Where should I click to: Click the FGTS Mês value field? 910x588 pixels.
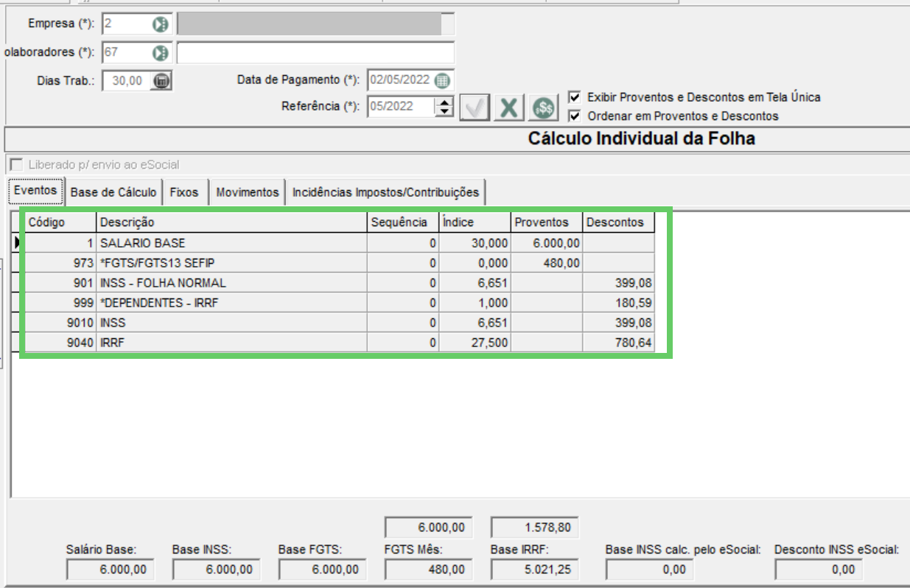tap(429, 569)
